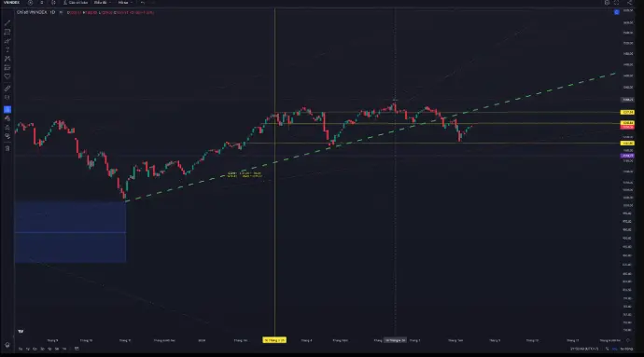This screenshot has width=644, height=357.
Task: Select the zoom-in magnifier tool
Action: [x=7, y=98]
